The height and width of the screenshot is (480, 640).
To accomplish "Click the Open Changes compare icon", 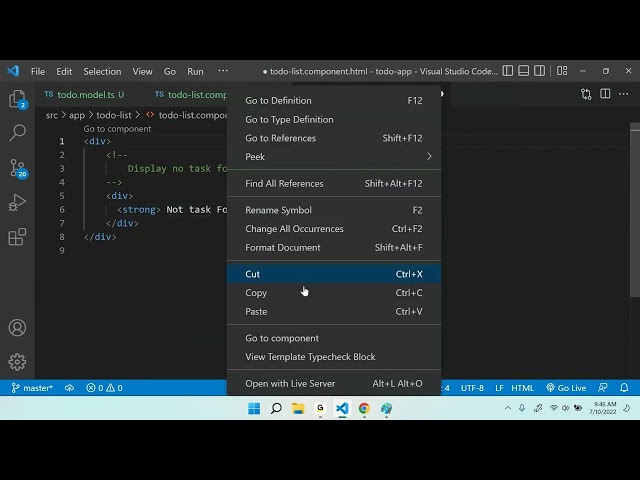I will click(x=586, y=94).
